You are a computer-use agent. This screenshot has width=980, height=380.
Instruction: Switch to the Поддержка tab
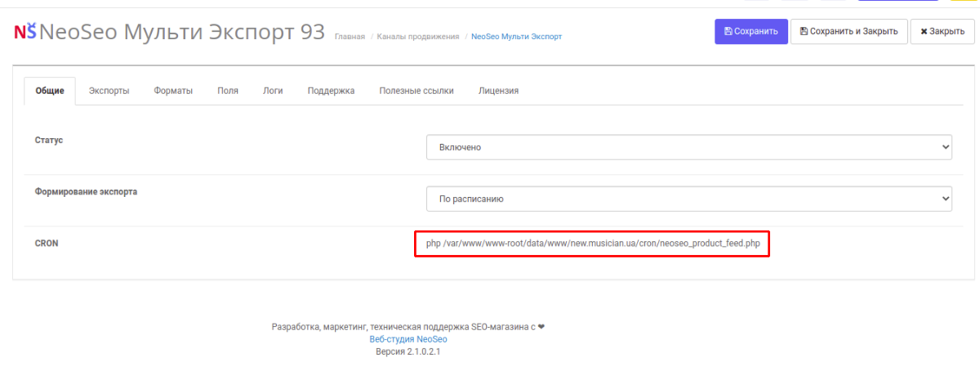click(331, 91)
